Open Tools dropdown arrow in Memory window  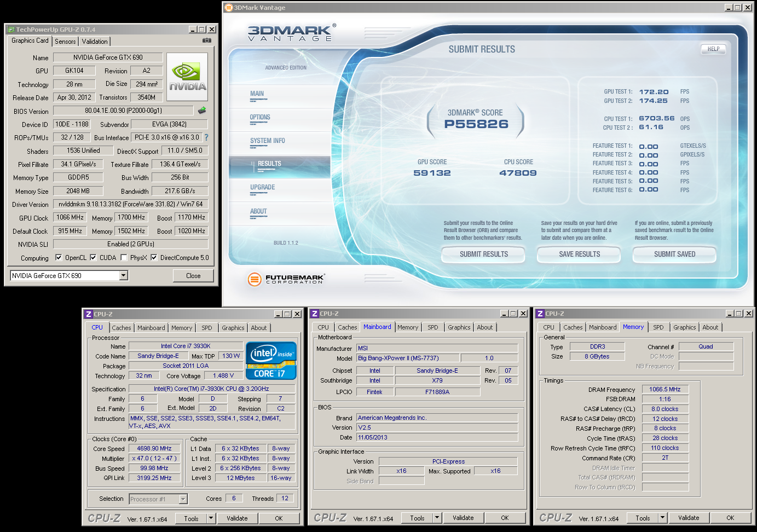pyautogui.click(x=662, y=518)
